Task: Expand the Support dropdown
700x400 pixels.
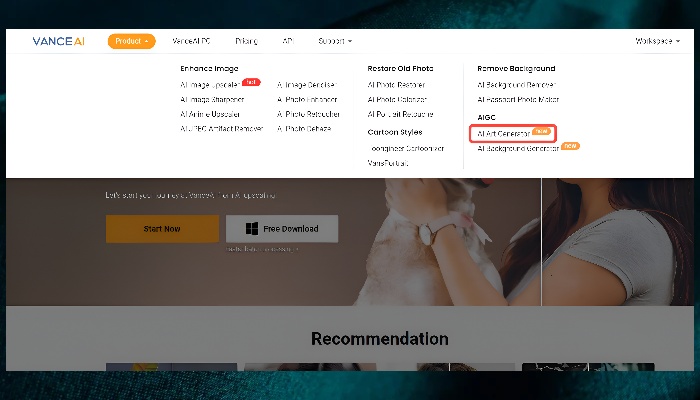Action: pyautogui.click(x=334, y=41)
